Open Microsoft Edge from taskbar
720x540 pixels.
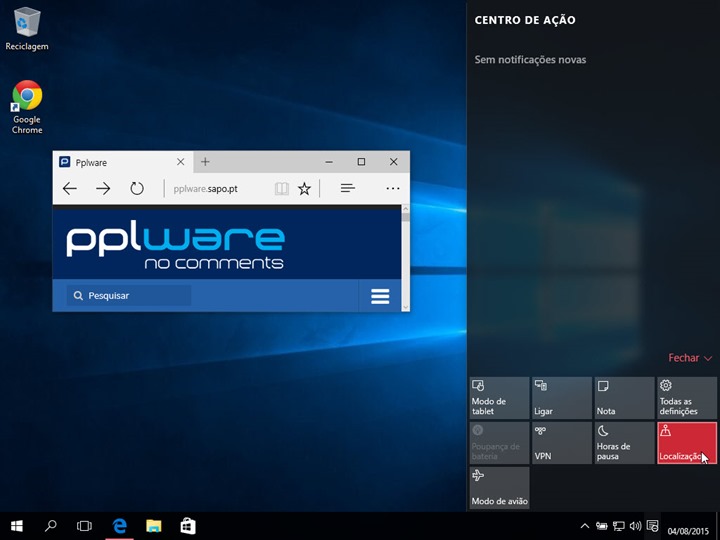click(119, 526)
